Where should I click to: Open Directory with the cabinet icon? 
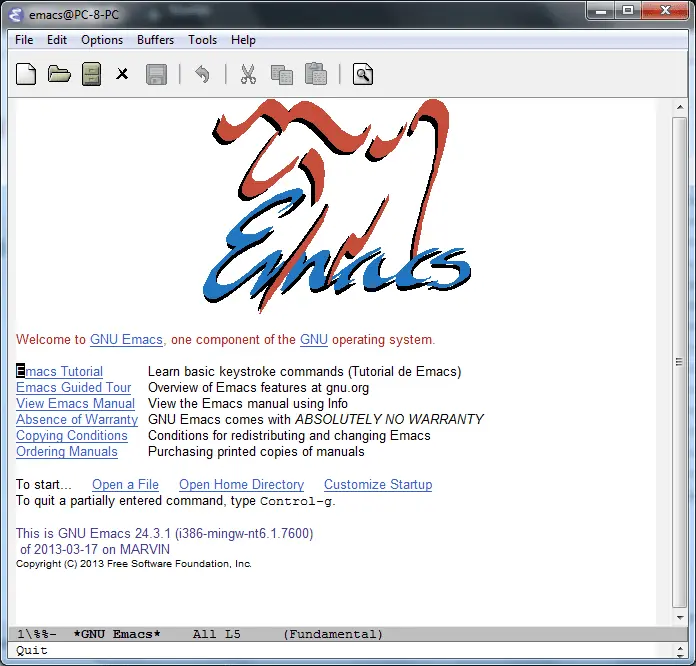pos(91,74)
